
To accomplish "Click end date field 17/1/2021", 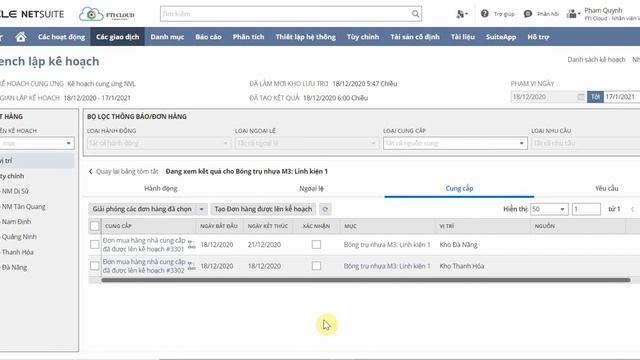I will pyautogui.click(x=622, y=97).
